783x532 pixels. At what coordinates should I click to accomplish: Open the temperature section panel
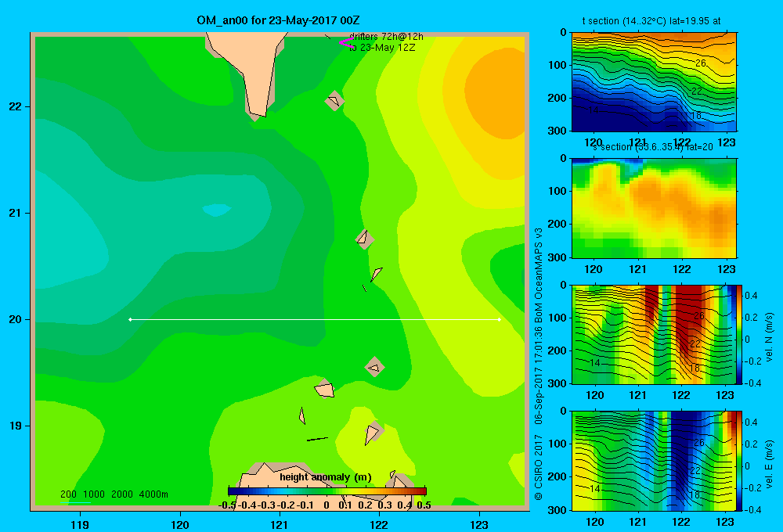654,82
